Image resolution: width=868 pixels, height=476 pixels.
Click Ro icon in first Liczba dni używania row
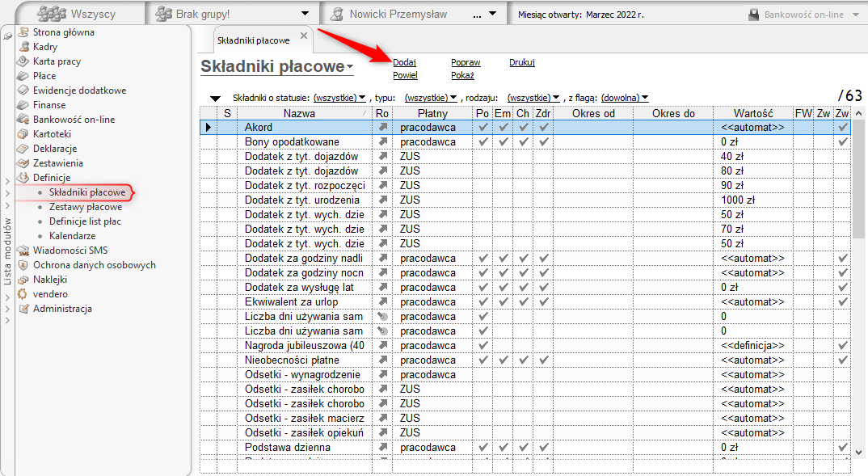coord(382,317)
